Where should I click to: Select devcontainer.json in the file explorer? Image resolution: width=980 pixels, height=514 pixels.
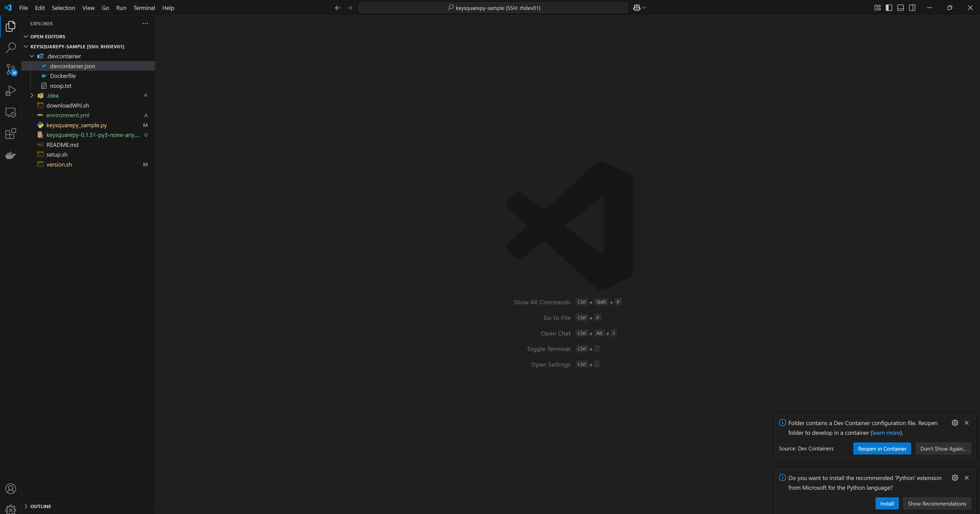[72, 66]
